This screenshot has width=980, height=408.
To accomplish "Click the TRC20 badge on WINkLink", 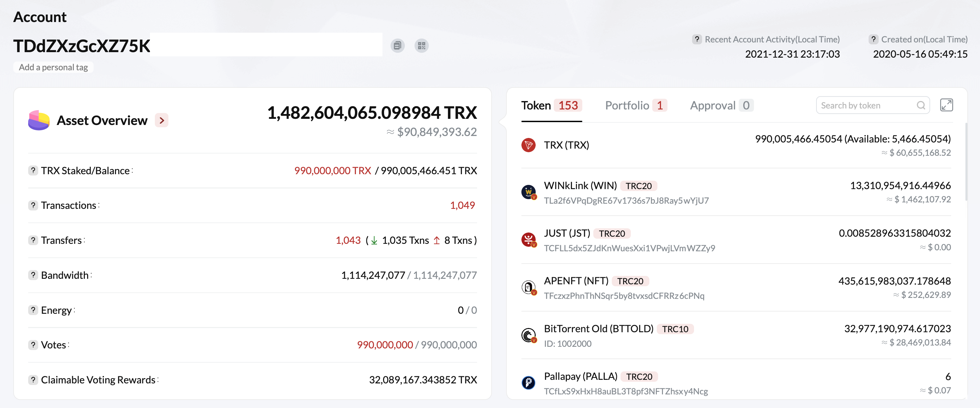I will 638,186.
